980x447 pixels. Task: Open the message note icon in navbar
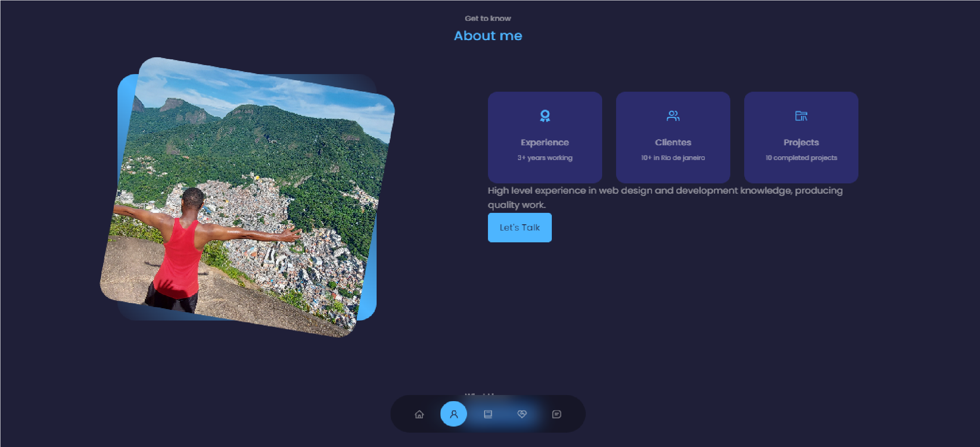click(556, 414)
